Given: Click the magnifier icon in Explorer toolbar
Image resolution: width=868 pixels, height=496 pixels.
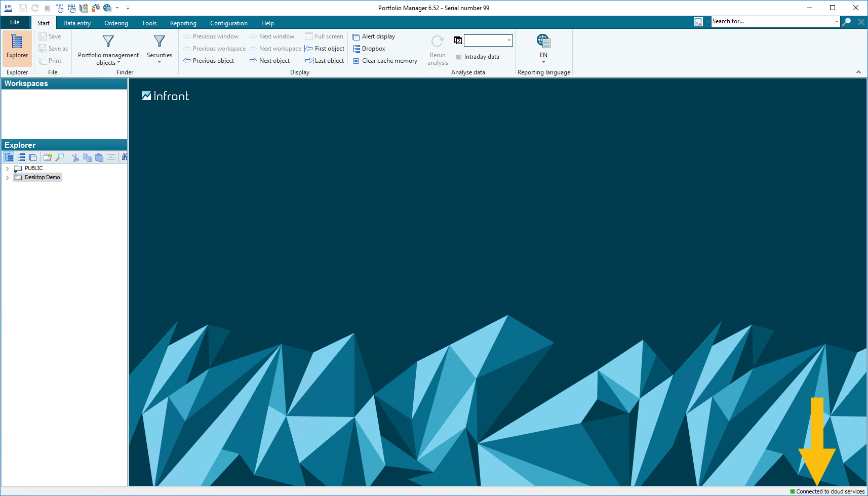Looking at the screenshot, I should (60, 157).
